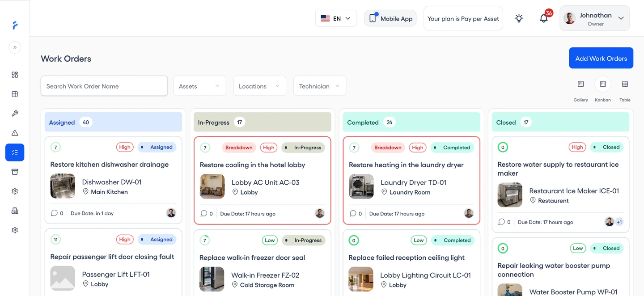Open the dashboard four-squares sidebar icon

(x=15, y=75)
